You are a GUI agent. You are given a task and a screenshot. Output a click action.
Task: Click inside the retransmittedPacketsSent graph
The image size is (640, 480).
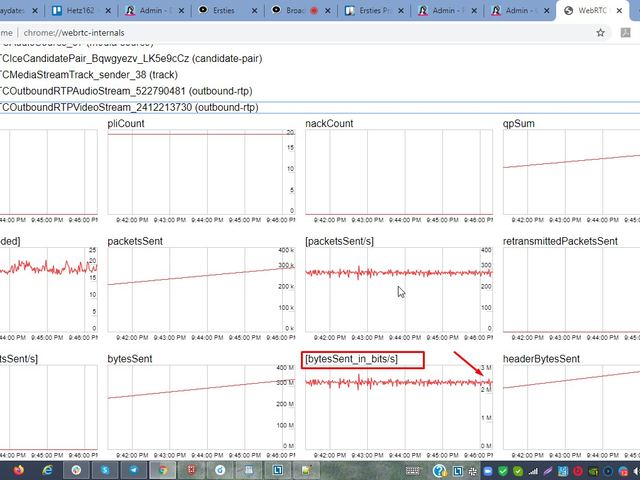click(x=571, y=290)
